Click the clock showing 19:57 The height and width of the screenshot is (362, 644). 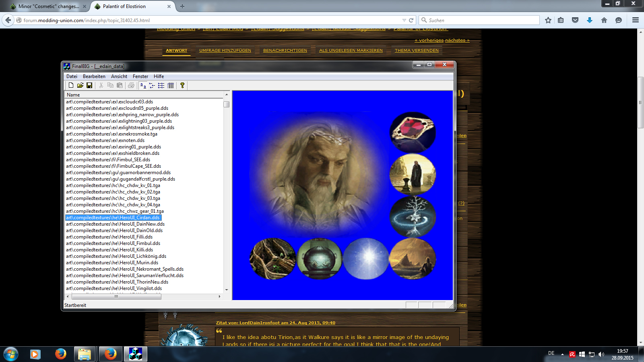pos(622,351)
